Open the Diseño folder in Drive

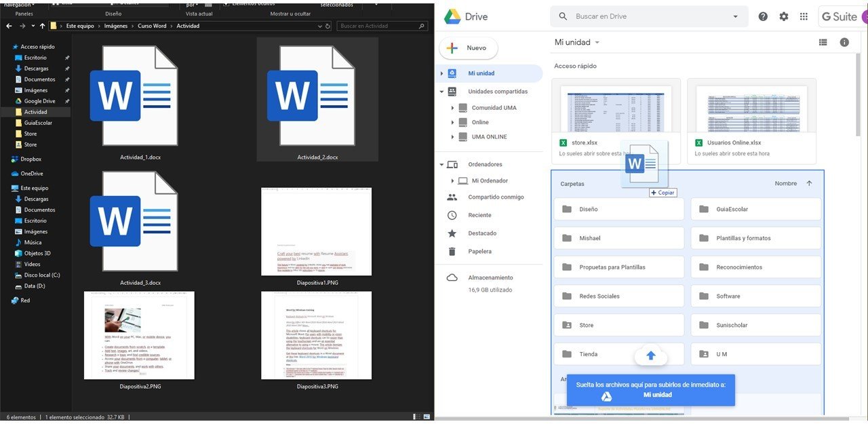618,209
